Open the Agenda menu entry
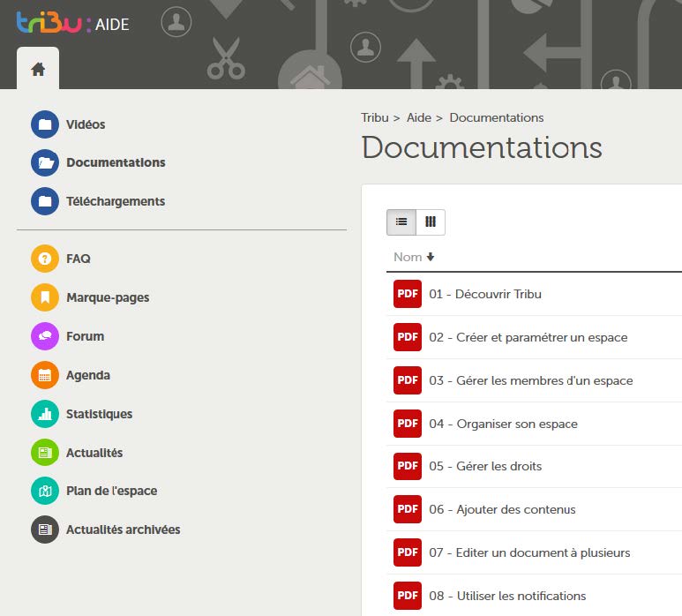This screenshot has width=682, height=616. point(88,375)
